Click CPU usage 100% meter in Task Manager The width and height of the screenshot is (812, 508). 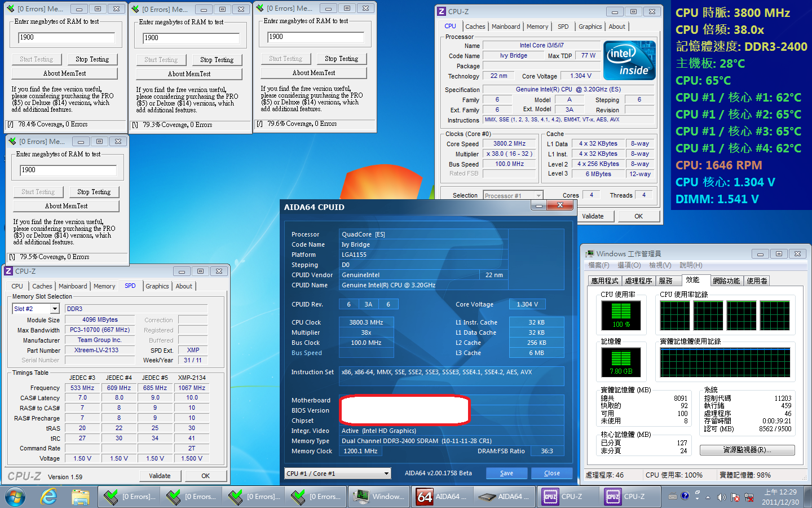621,315
